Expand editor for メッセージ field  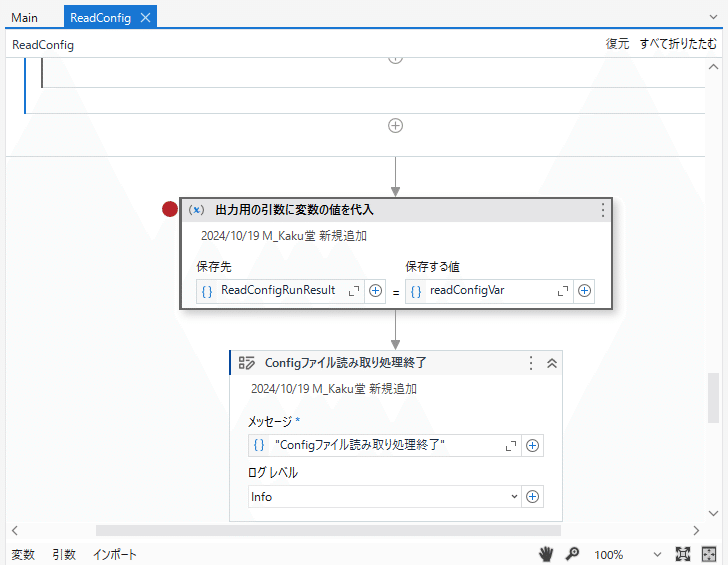tap(511, 446)
